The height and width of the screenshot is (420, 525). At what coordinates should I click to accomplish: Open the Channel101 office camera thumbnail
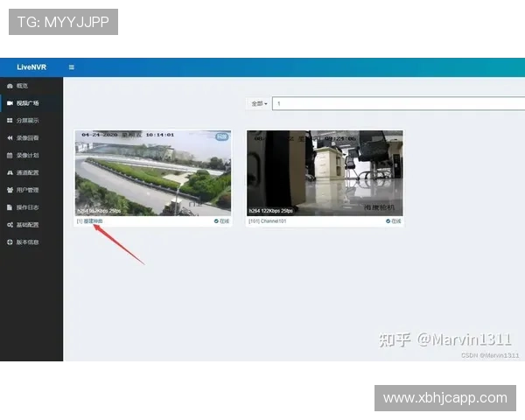[325, 172]
